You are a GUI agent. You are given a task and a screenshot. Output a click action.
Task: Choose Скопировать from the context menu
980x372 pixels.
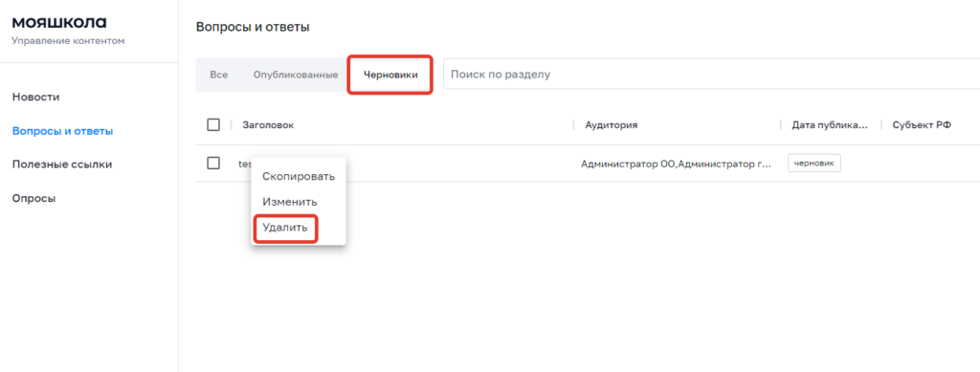pos(299,177)
